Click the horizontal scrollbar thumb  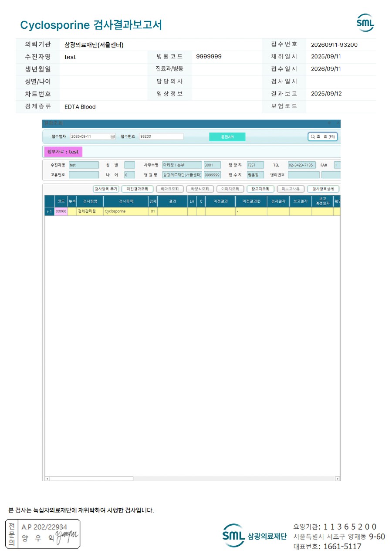click(x=91, y=479)
